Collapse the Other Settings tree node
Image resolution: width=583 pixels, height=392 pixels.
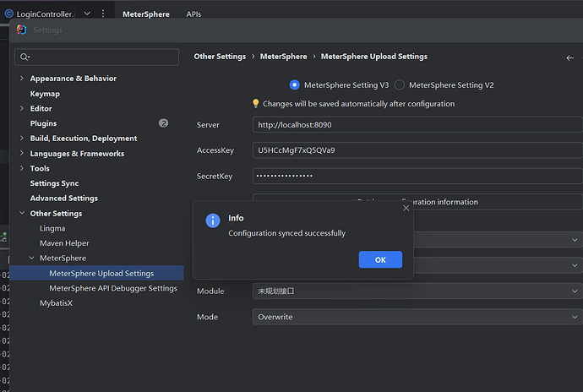pyautogui.click(x=22, y=214)
